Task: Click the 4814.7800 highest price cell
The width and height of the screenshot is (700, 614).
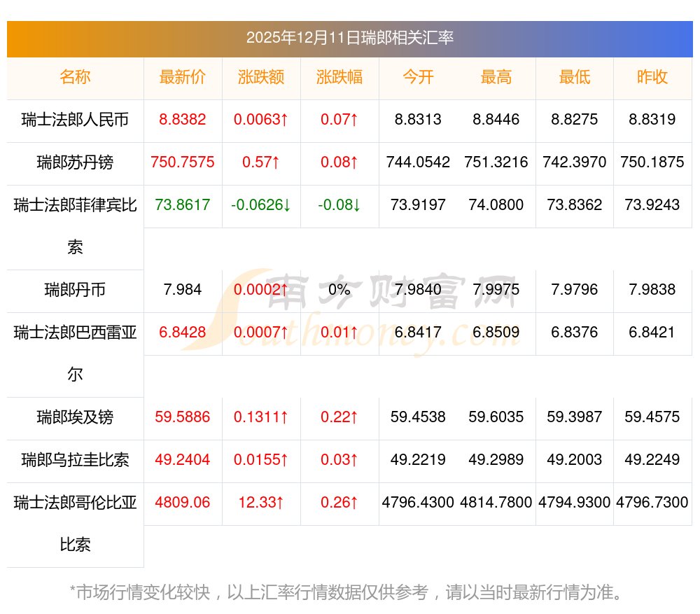Action: pos(496,503)
